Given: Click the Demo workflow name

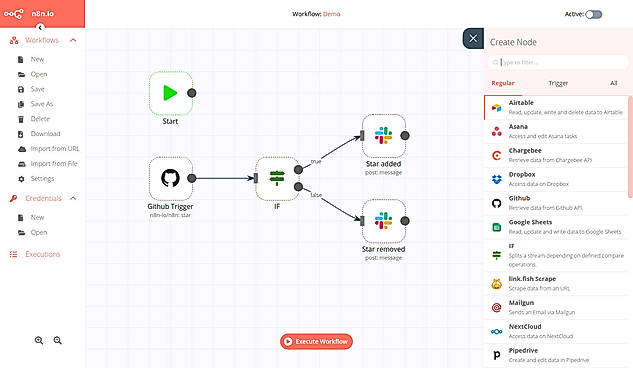Looking at the screenshot, I should tap(331, 14).
